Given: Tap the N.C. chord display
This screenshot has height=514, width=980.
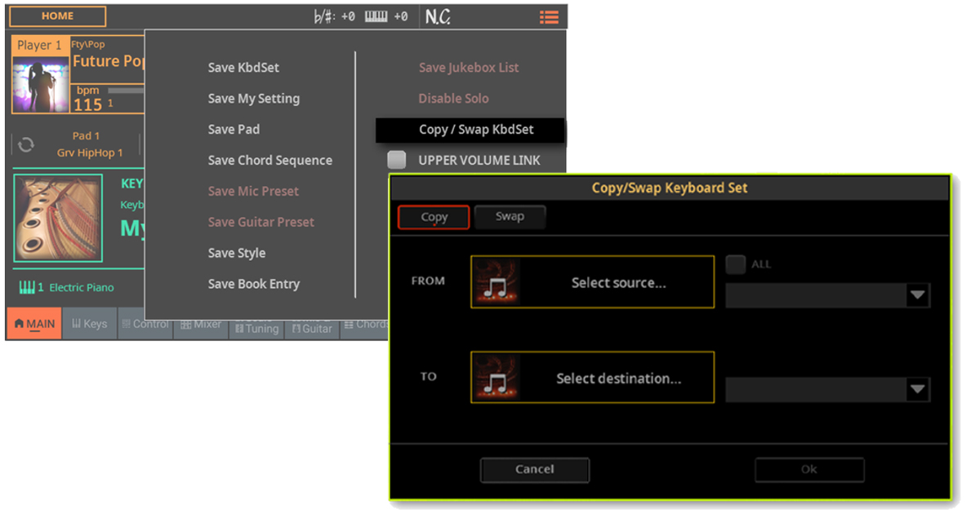Looking at the screenshot, I should pyautogui.click(x=438, y=16).
